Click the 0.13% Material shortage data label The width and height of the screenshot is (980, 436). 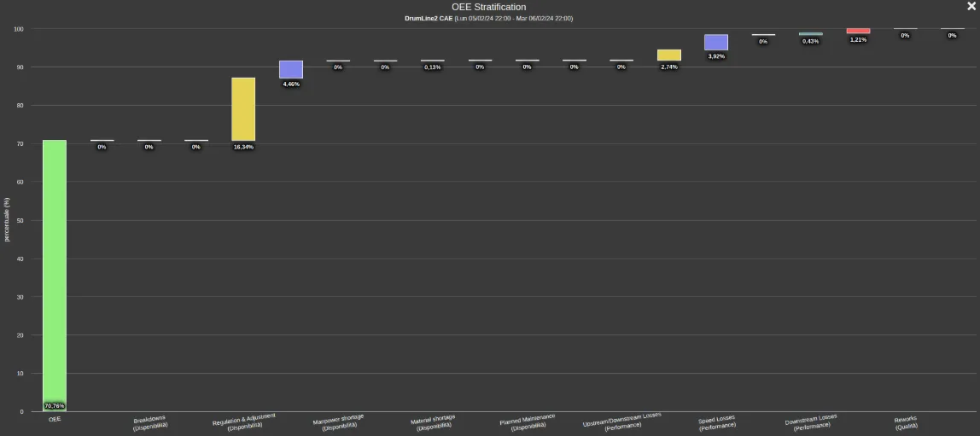click(433, 67)
